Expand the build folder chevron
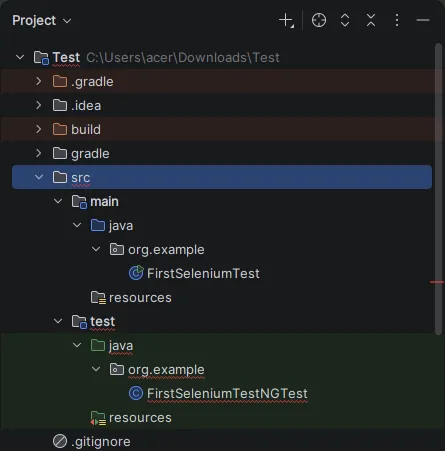 (x=39, y=129)
